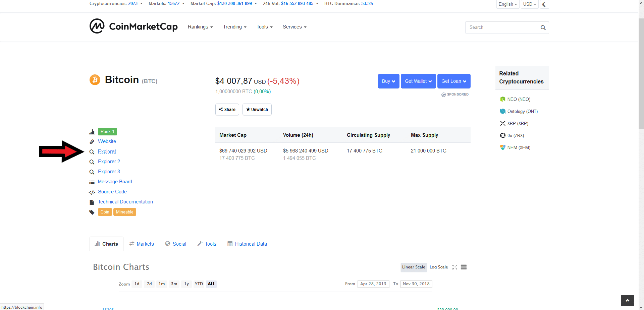Set chart zoom to 3m
This screenshot has height=310, width=644.
[x=174, y=284]
